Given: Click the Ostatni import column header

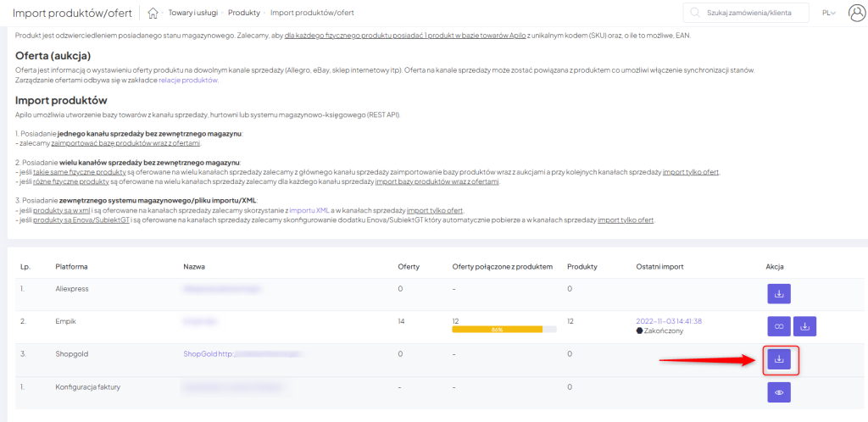Looking at the screenshot, I should tap(661, 266).
